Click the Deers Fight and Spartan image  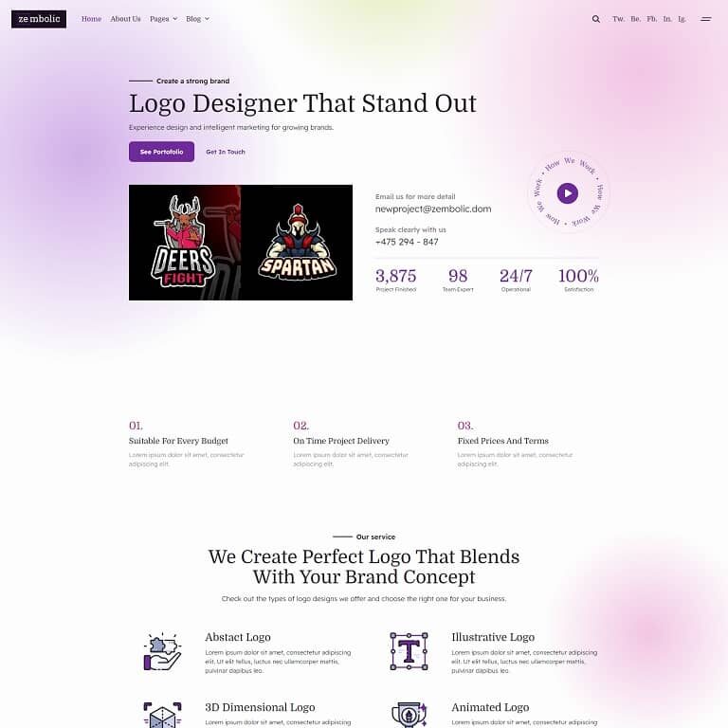pyautogui.click(x=241, y=243)
